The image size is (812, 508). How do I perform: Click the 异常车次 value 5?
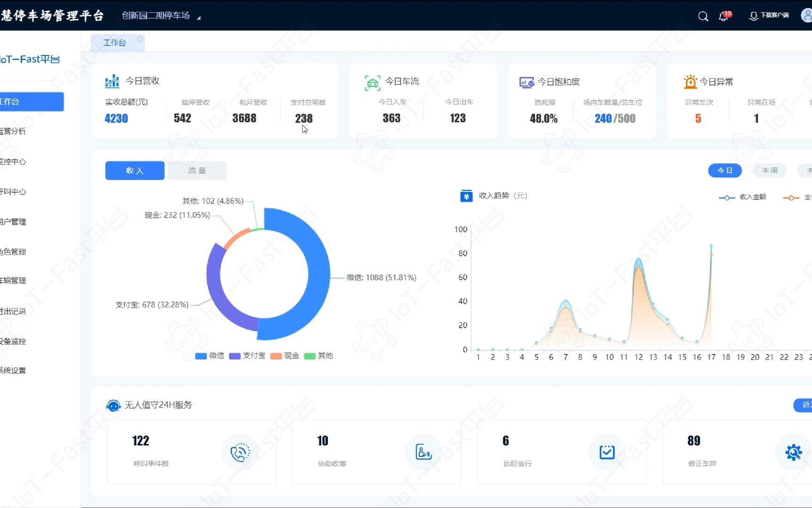click(x=698, y=119)
